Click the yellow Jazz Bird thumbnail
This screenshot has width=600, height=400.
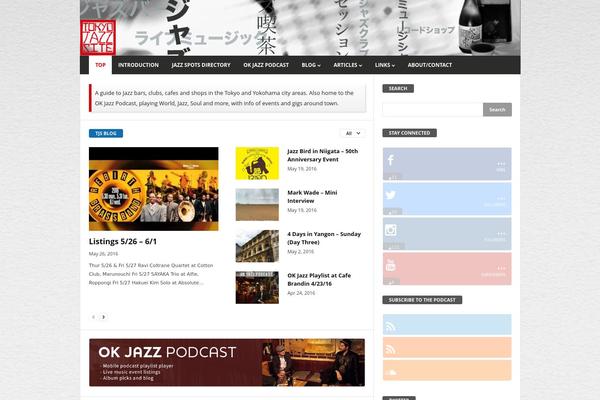tap(257, 163)
